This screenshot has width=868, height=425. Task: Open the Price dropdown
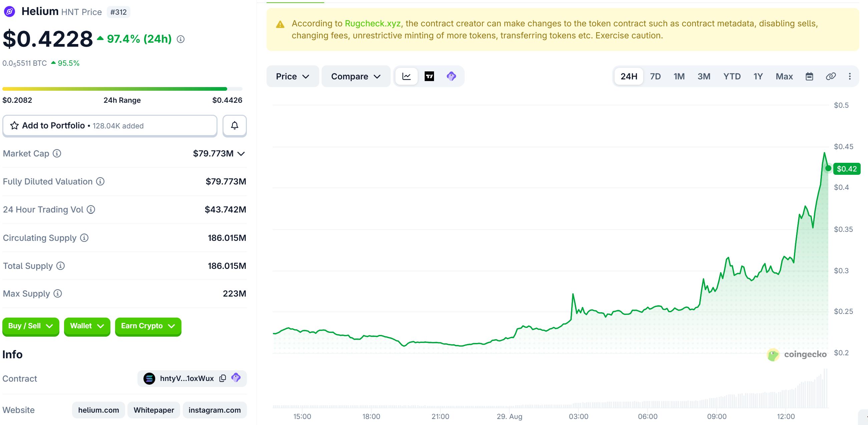click(x=292, y=76)
